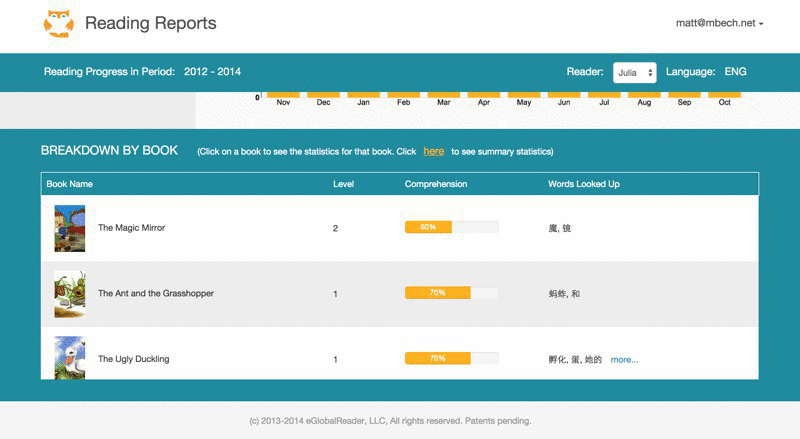Image resolution: width=800 pixels, height=439 pixels.
Task: Click the Nov bar in the chart
Action: pos(283,95)
